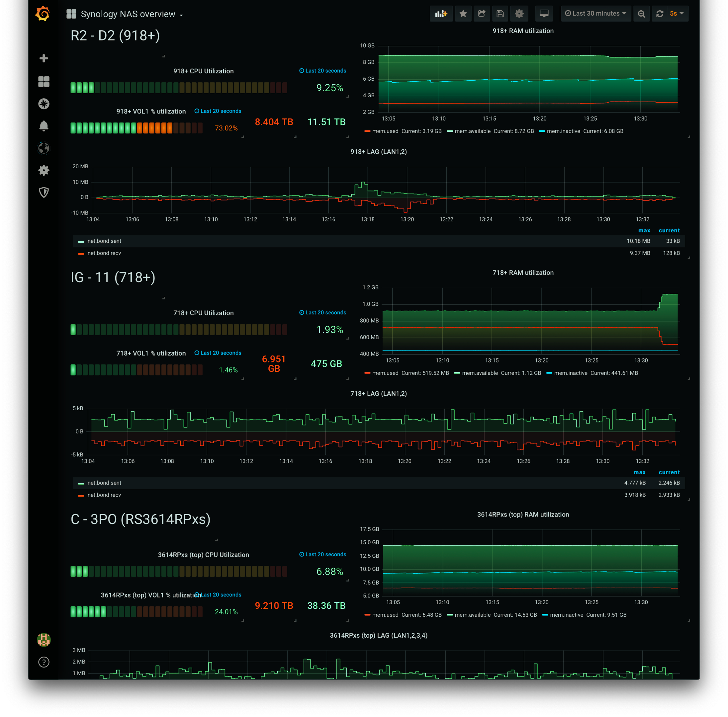Sort 918+ LAG legend by max

pos(644,230)
